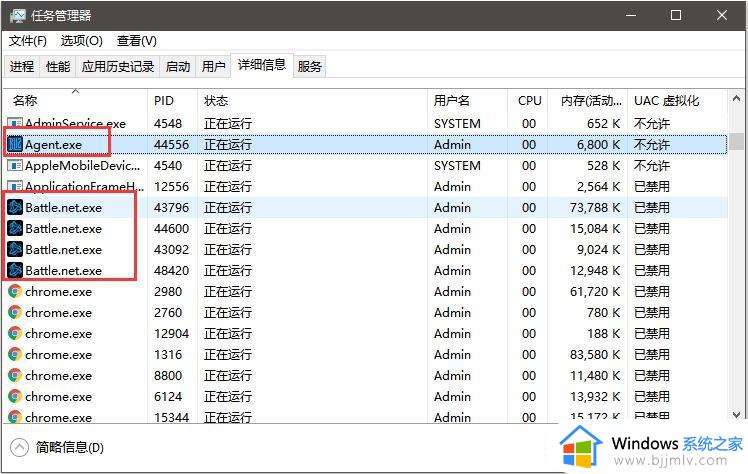Select the Agent.exe process name
748x474 pixels.
tap(53, 145)
